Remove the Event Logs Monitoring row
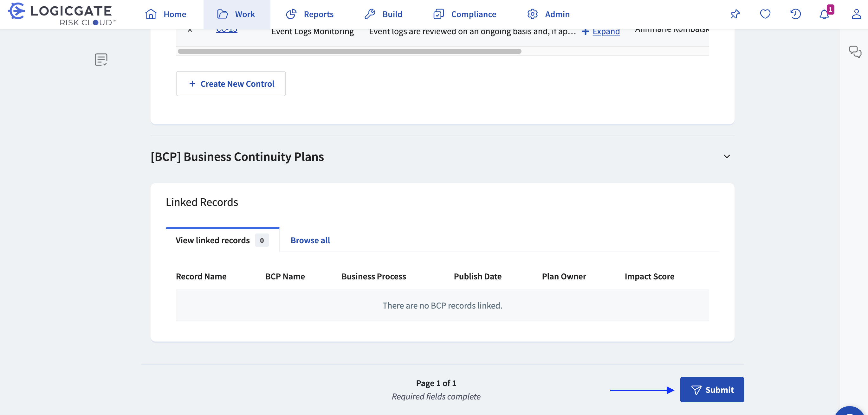 (190, 31)
